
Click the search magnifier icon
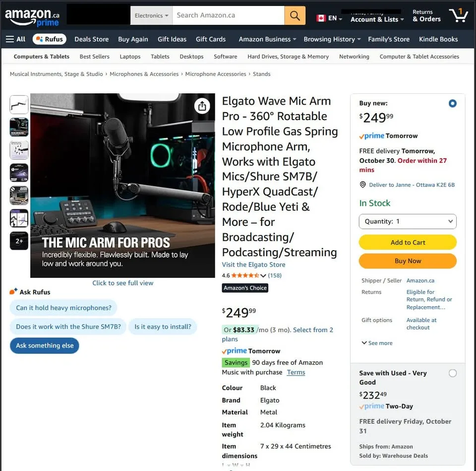pos(295,15)
